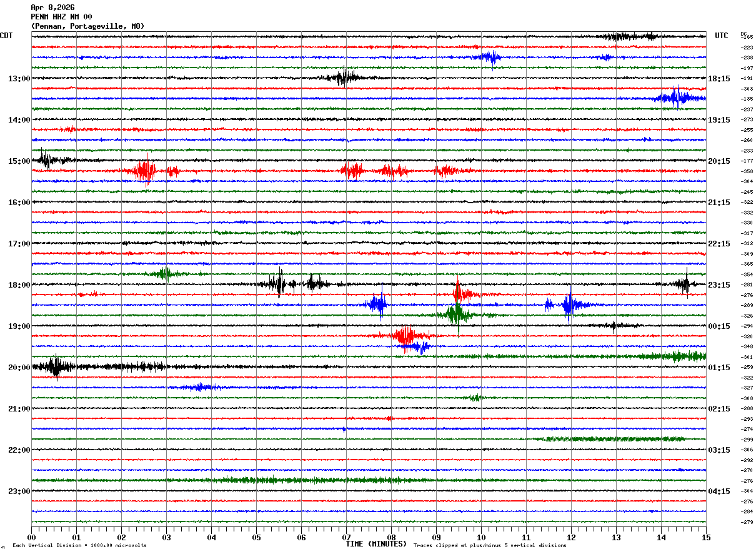Click the 04:15 UTC time label
756x554 pixels.
coord(719,491)
